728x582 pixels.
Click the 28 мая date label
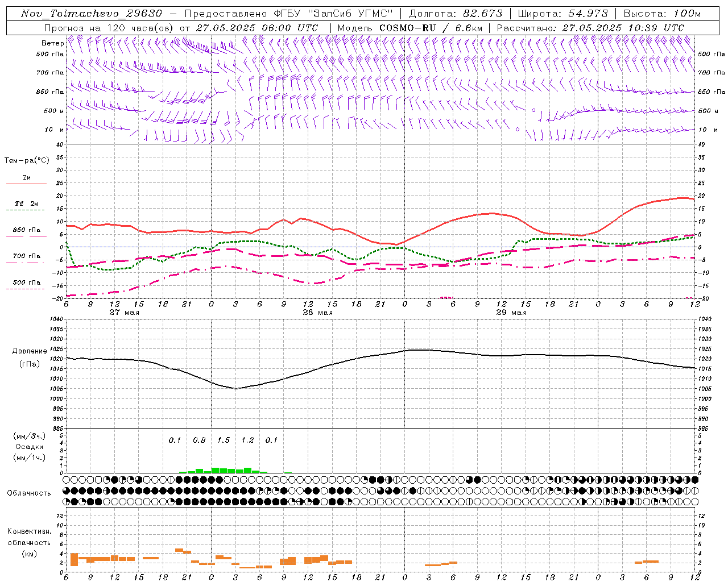coord(317,313)
